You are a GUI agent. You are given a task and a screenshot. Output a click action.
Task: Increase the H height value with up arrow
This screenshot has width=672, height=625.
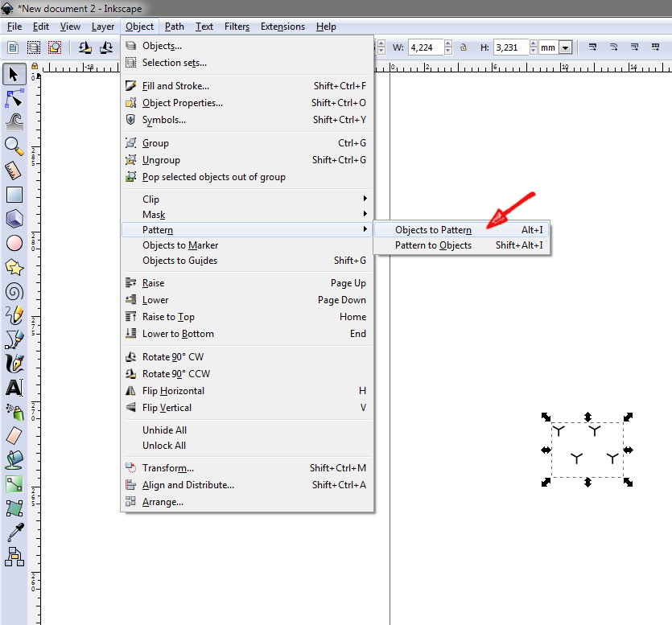click(533, 43)
